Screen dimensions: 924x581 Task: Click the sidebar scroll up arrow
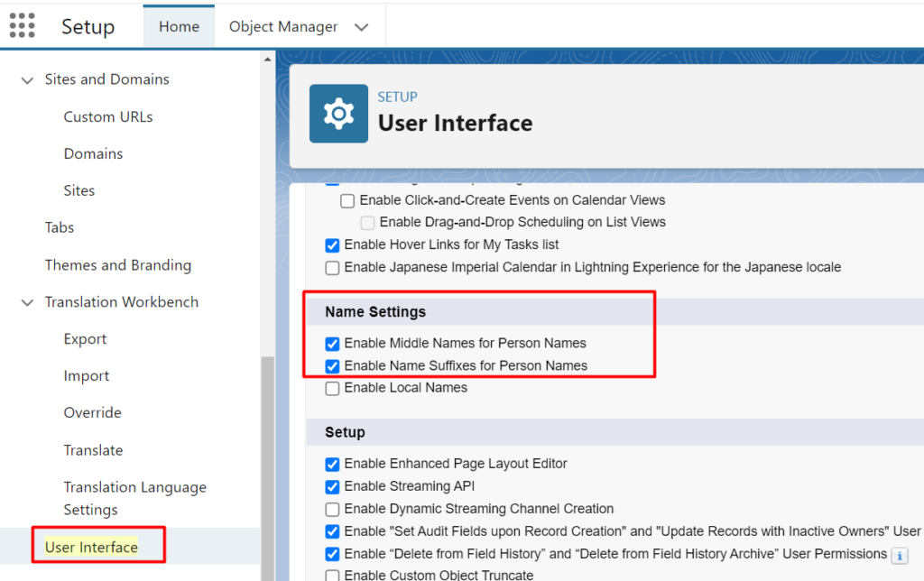pos(267,60)
